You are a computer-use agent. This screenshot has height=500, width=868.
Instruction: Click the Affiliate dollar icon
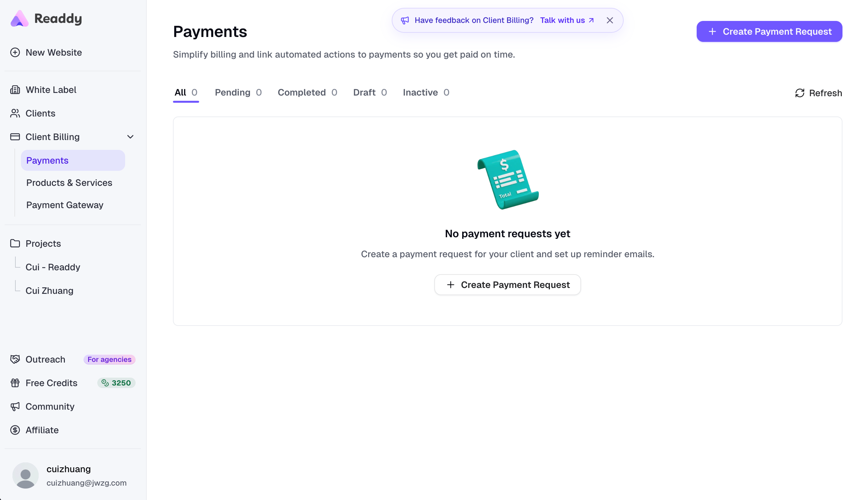tap(15, 430)
